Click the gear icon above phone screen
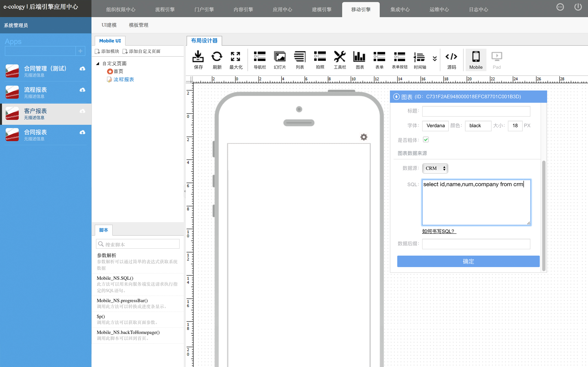The width and height of the screenshot is (588, 367). [364, 137]
